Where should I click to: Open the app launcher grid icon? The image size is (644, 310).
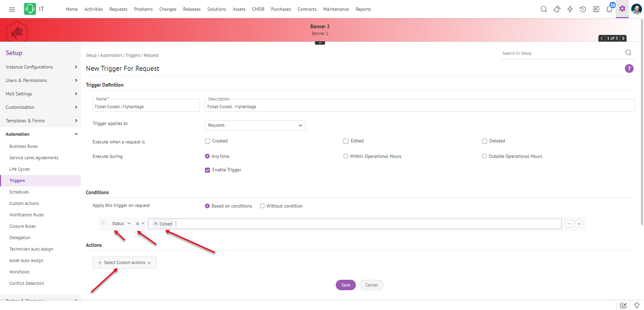pyautogui.click(x=12, y=9)
